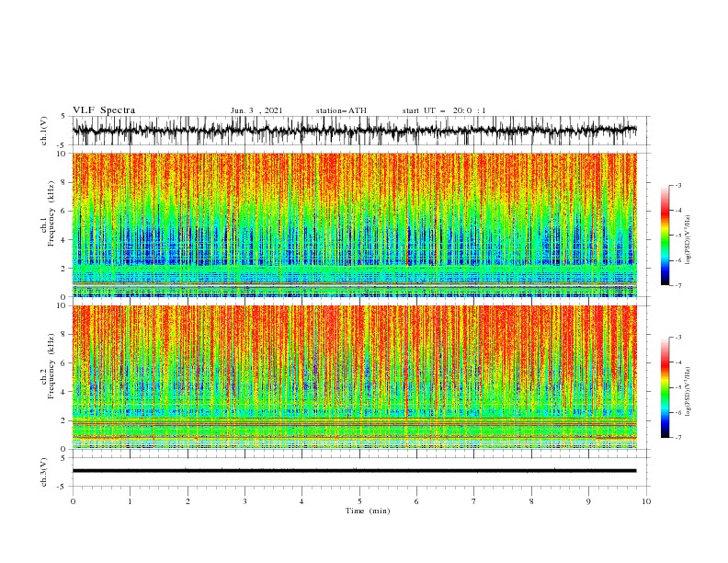Click the "-7" tick on ch.2 colorbar
Image resolution: width=728 pixels, height=563 pixels.
pos(677,437)
